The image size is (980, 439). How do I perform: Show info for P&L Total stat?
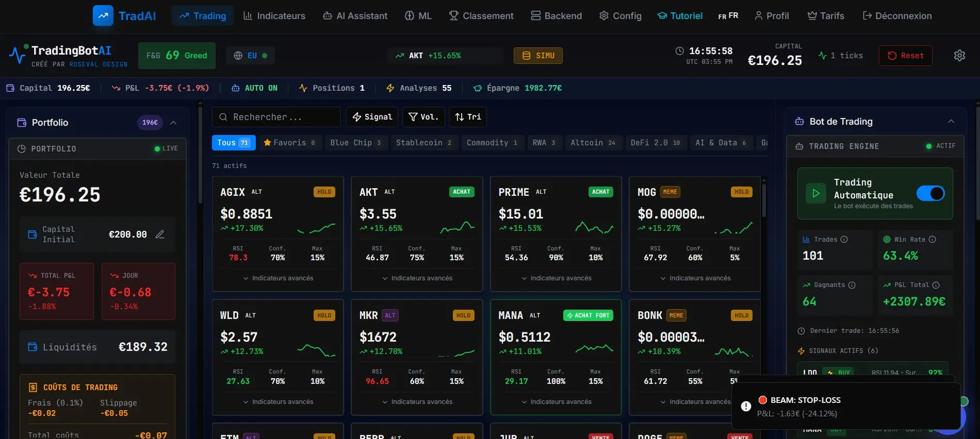936,285
